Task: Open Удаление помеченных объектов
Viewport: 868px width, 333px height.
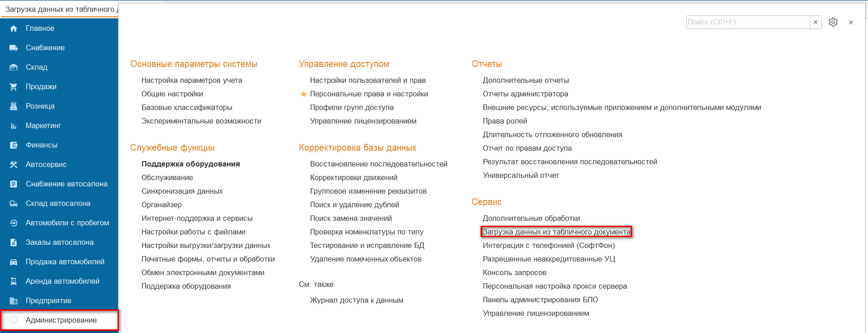Action: [x=366, y=259]
